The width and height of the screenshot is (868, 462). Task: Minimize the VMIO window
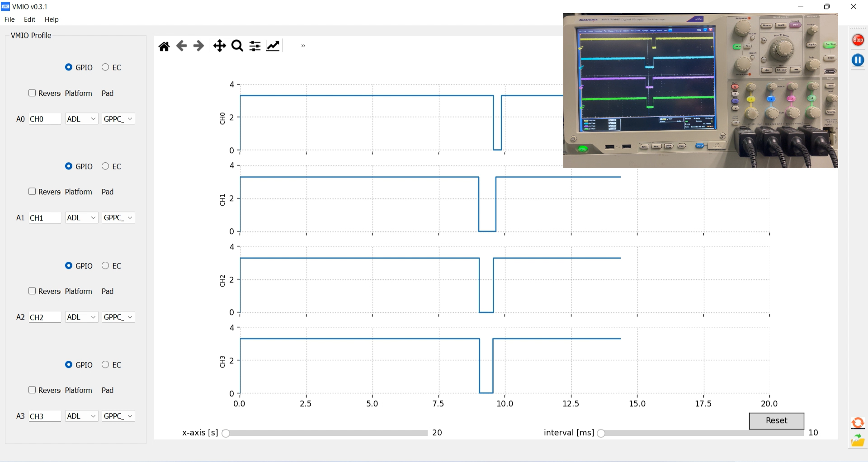click(801, 6)
